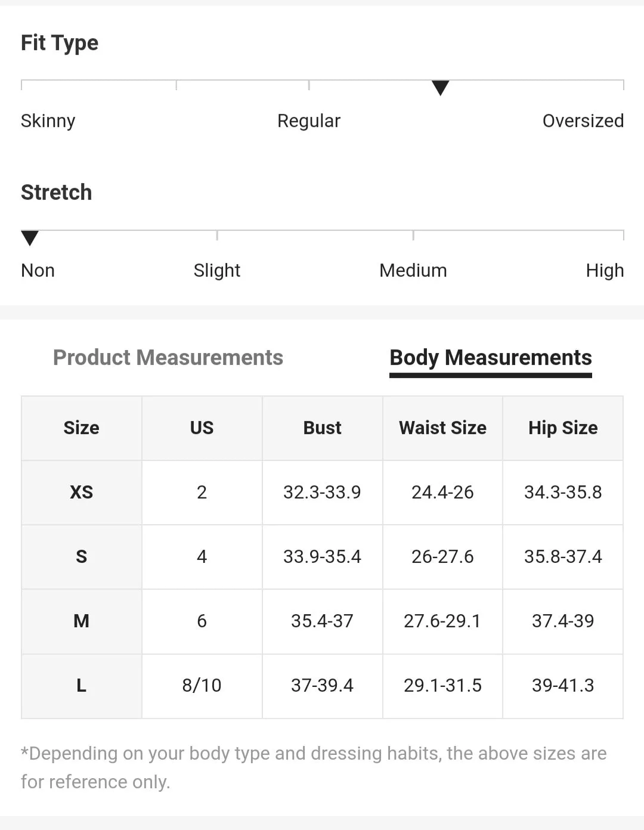Click the Medium stretch label
Image resolution: width=644 pixels, height=830 pixels.
[x=413, y=271]
